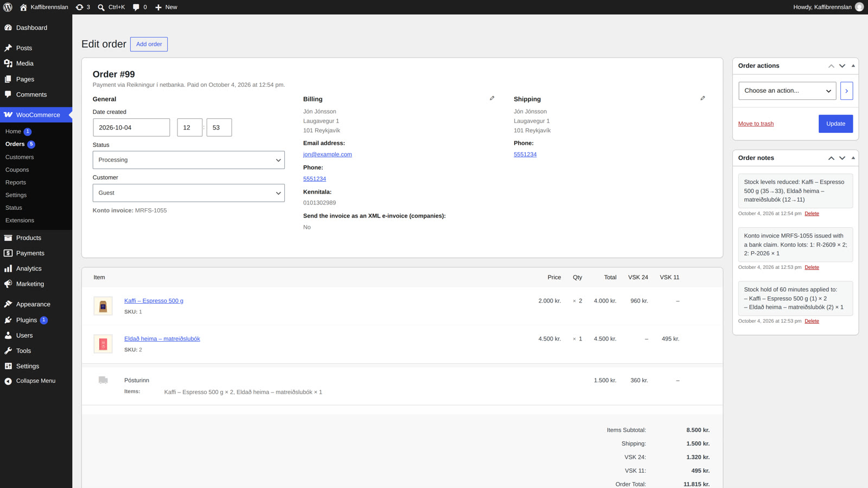Open the Status dropdown showing Processing
The image size is (868, 488).
tap(188, 160)
